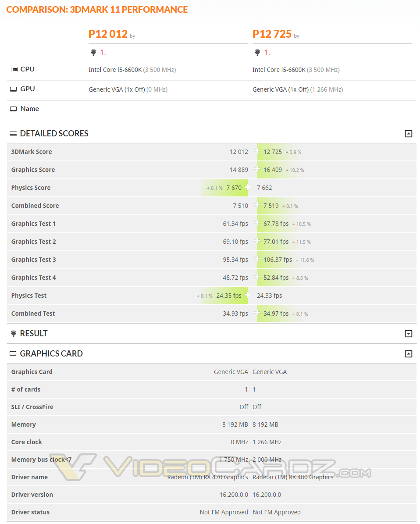420x524 pixels.
Task: Click green bar in Physics Test row
Action: point(224,296)
